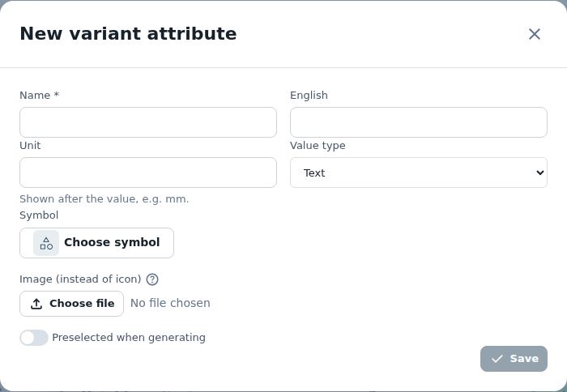This screenshot has height=392, width=567.
Task: Toggle Preselected when generating switch
Action: [x=34, y=338]
